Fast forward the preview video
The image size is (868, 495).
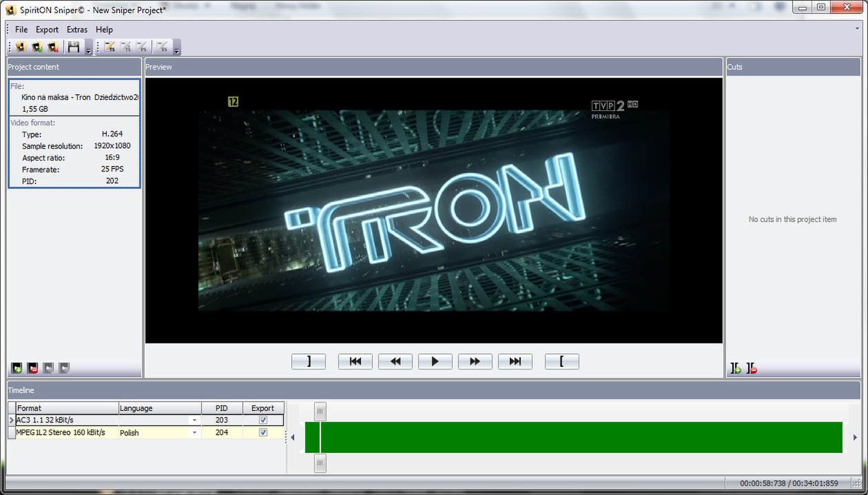[x=475, y=361]
